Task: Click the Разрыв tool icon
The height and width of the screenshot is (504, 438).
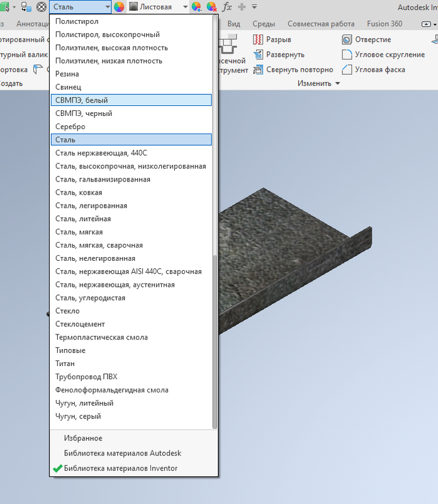Action: coord(258,40)
